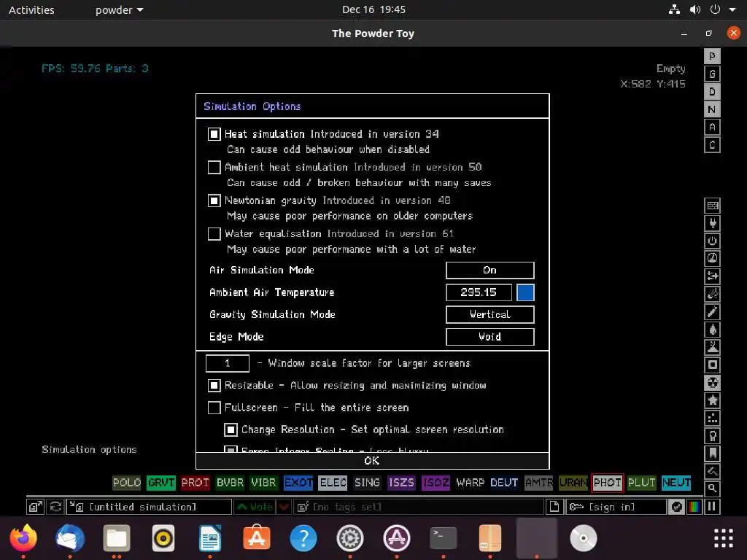This screenshot has width=747, height=560.
Task: Select the PHOT element
Action: 608,483
